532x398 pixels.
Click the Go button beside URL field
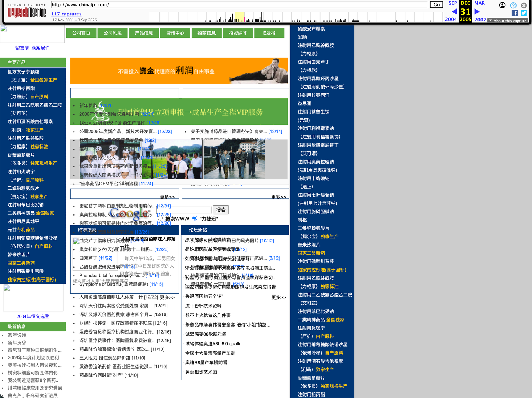coord(437,5)
